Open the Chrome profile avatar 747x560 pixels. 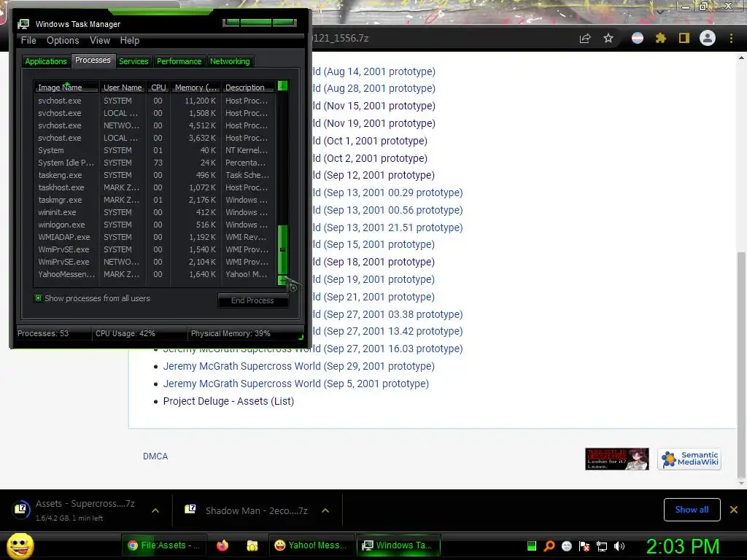coord(708,38)
